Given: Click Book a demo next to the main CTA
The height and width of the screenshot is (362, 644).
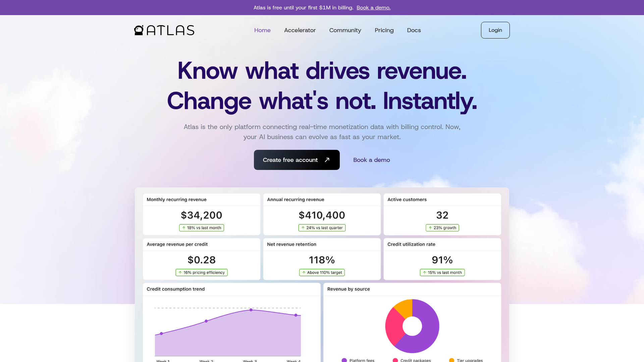Looking at the screenshot, I should click(371, 160).
